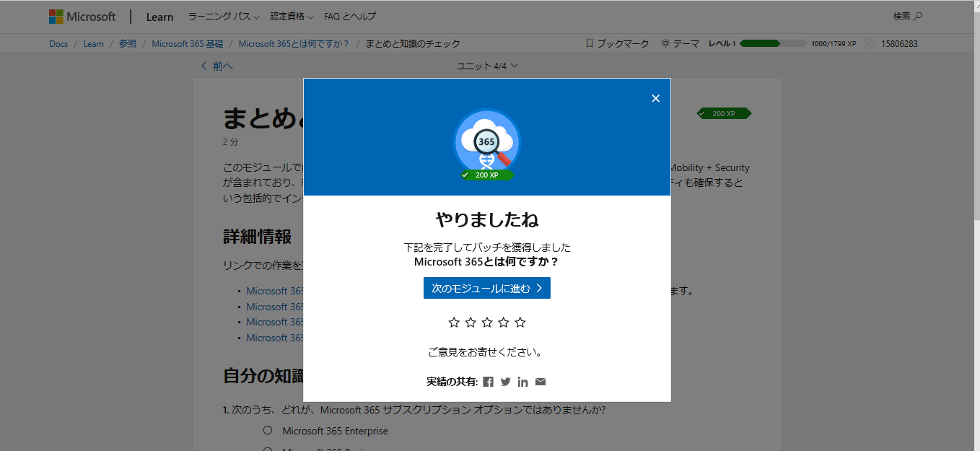Rate the module three stars
Screen dimensions: 980x451
(487, 322)
